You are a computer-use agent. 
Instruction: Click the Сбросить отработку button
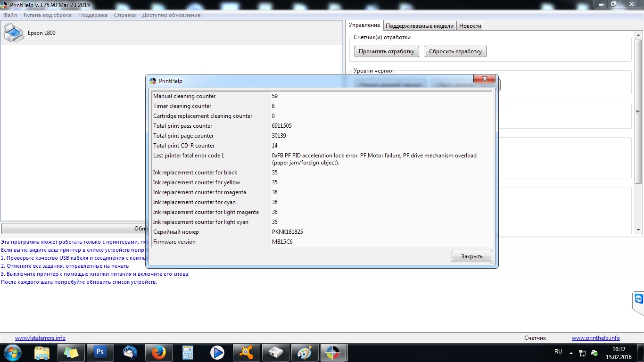(455, 51)
